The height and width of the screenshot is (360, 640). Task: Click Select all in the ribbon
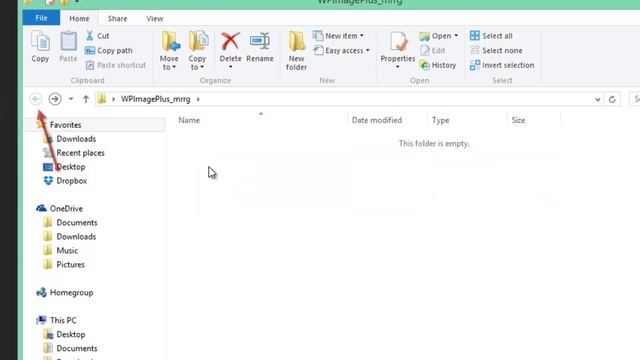[491, 36]
